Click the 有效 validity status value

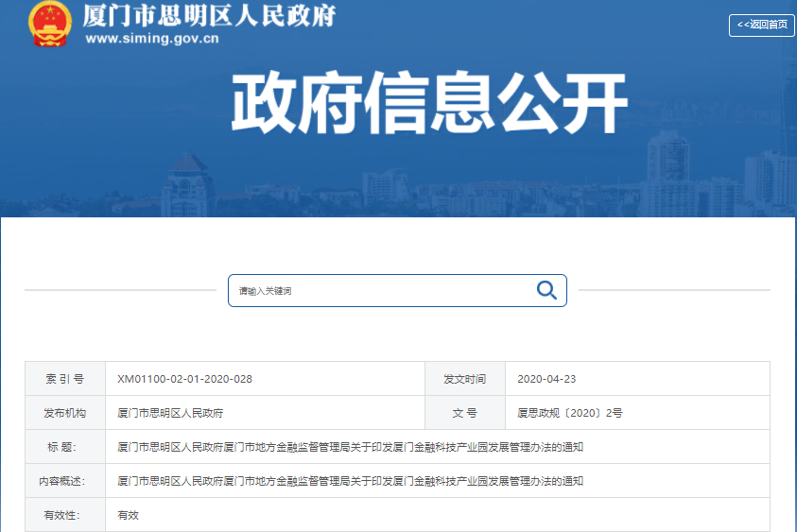pyautogui.click(x=128, y=515)
